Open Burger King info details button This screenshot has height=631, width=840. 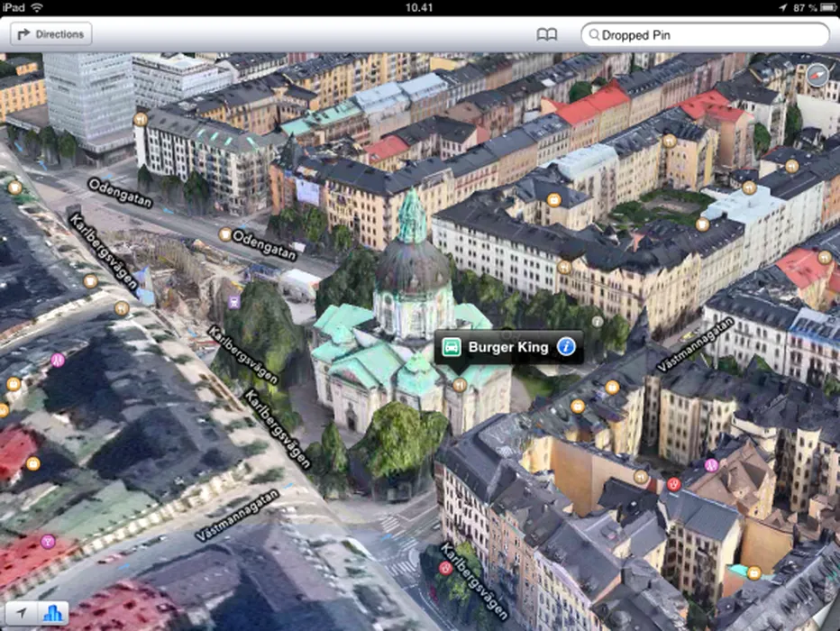[565, 347]
